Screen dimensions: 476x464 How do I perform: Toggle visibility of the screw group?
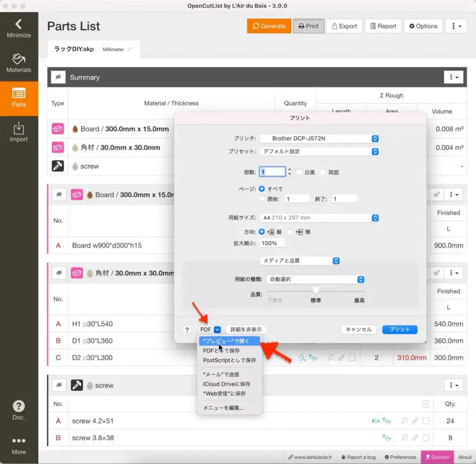point(59,385)
